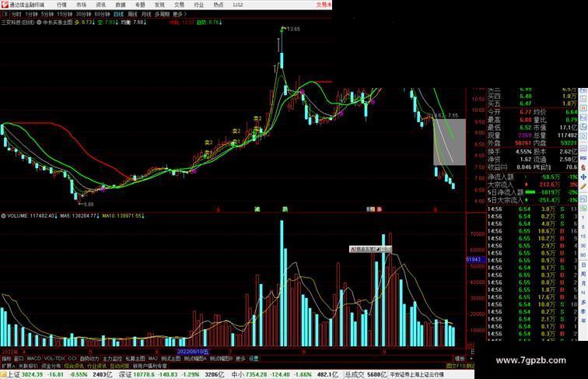Switch indicator to MA2
The width and height of the screenshot is (588, 379).
[x=152, y=359]
